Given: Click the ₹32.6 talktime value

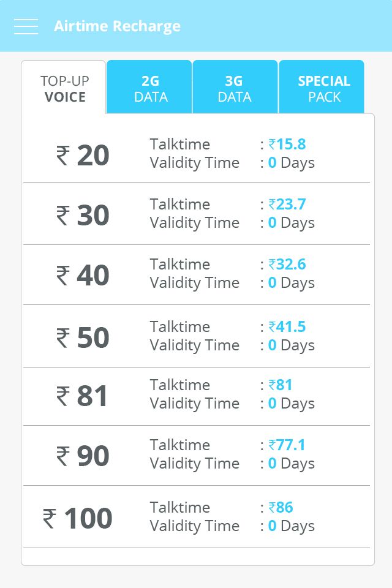Looking at the screenshot, I should coord(287,265).
